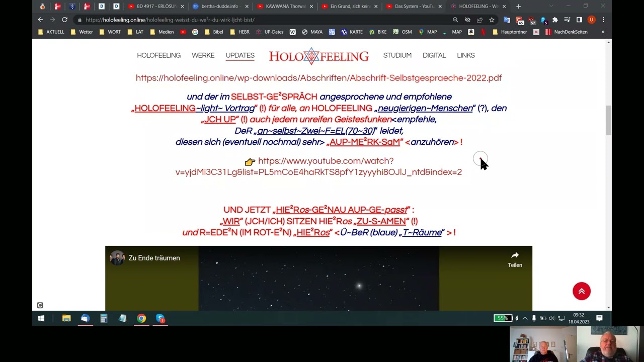The height and width of the screenshot is (362, 644).
Task: Click the AUP-ME²RK-SaM link
Action: coord(364,142)
